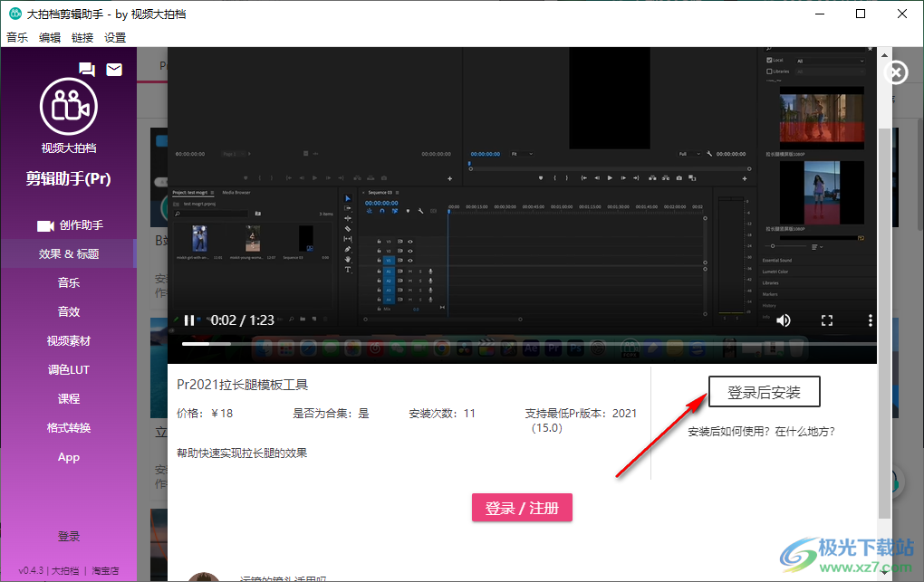Open the 链接 menu
The width and height of the screenshot is (924, 582).
point(82,38)
